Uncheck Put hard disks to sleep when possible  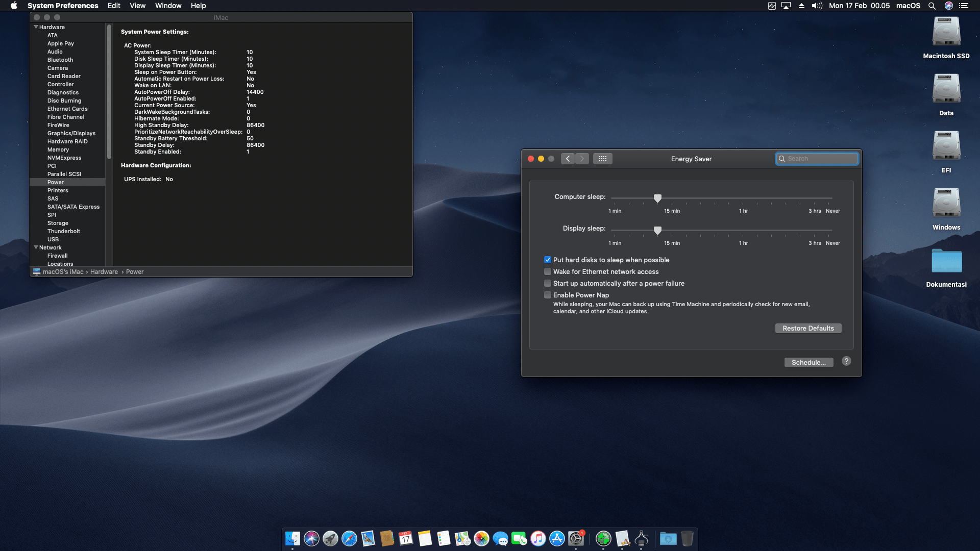coord(548,260)
